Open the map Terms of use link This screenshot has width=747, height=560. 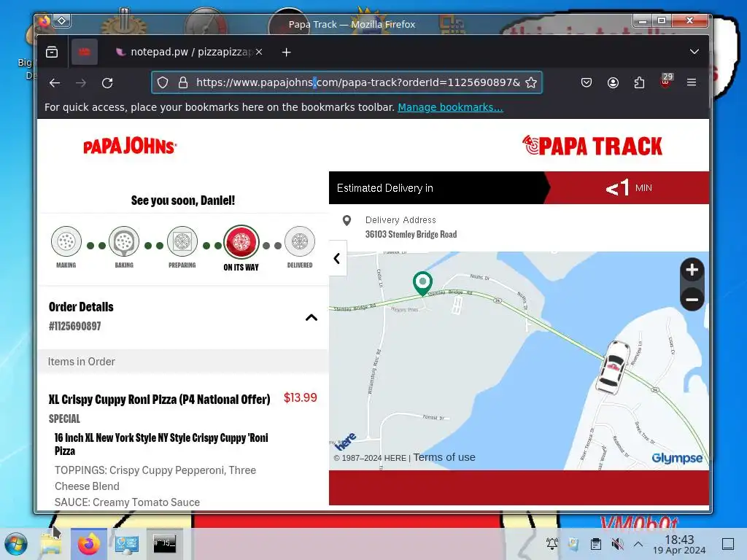pos(444,457)
